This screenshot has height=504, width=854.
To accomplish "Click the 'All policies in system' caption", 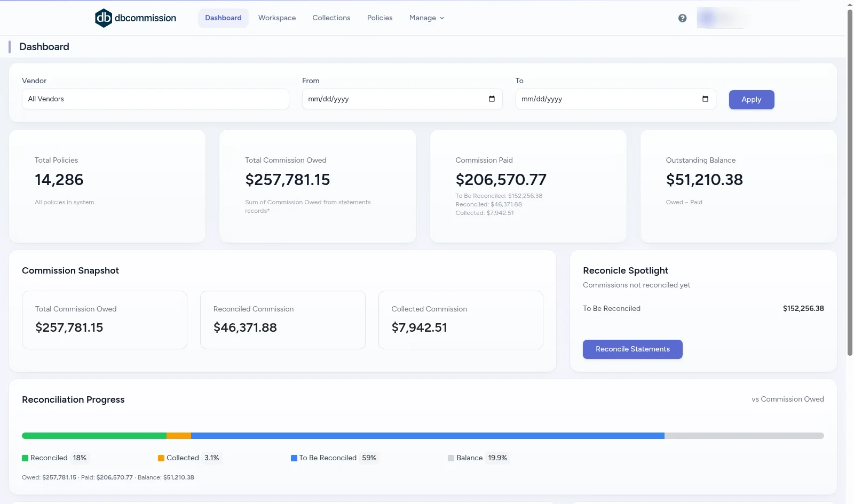I will [x=65, y=203].
